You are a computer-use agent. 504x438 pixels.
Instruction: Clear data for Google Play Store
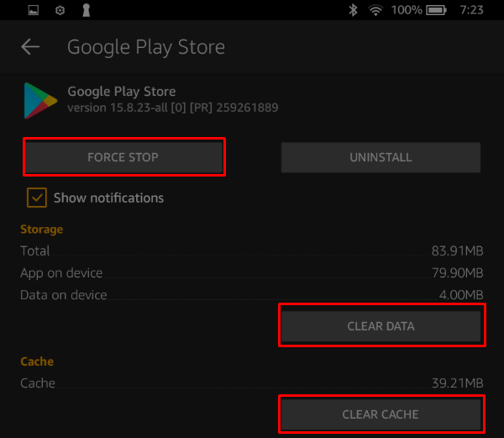[x=381, y=326]
